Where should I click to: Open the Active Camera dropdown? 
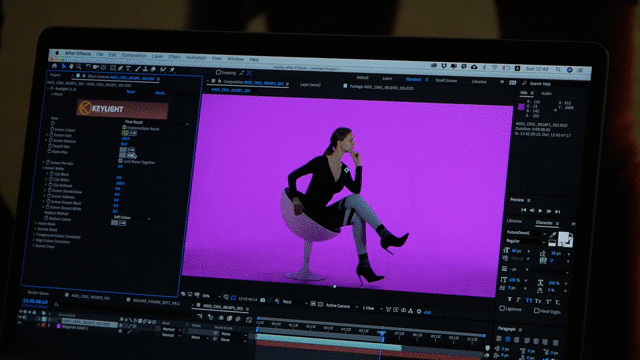[x=342, y=305]
